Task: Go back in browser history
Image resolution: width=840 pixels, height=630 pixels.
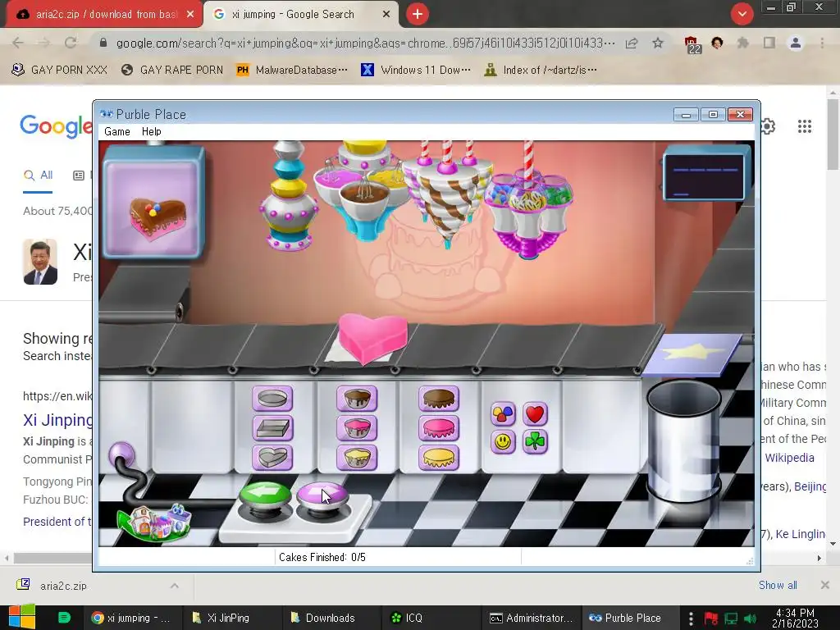Action: point(18,43)
